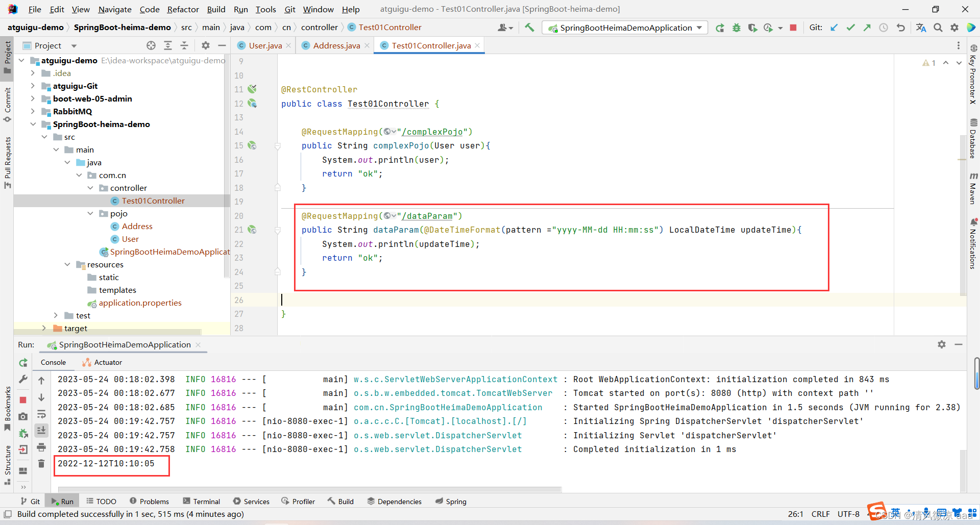Open application.properties in the project tree

(140, 303)
